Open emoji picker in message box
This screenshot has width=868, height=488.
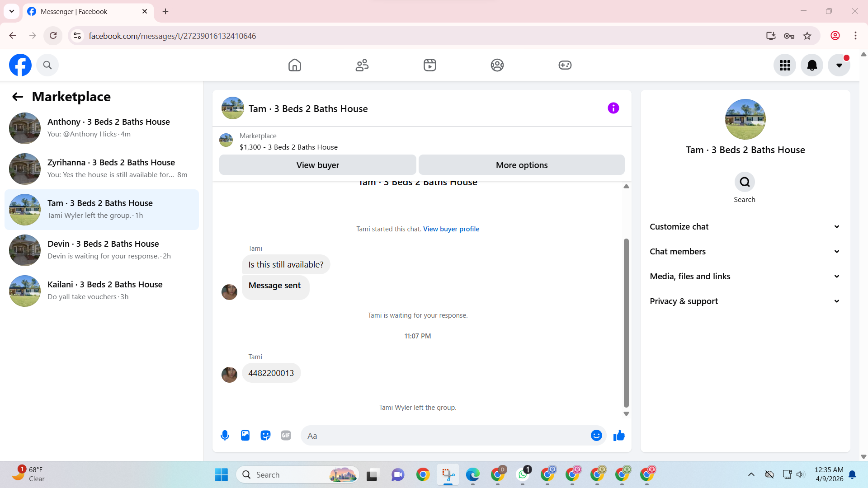pos(596,436)
